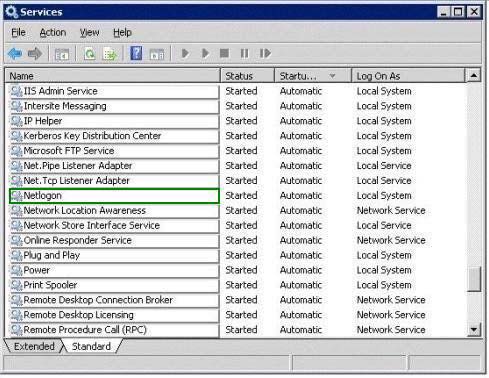Click the Services title bar icon

tap(12, 12)
